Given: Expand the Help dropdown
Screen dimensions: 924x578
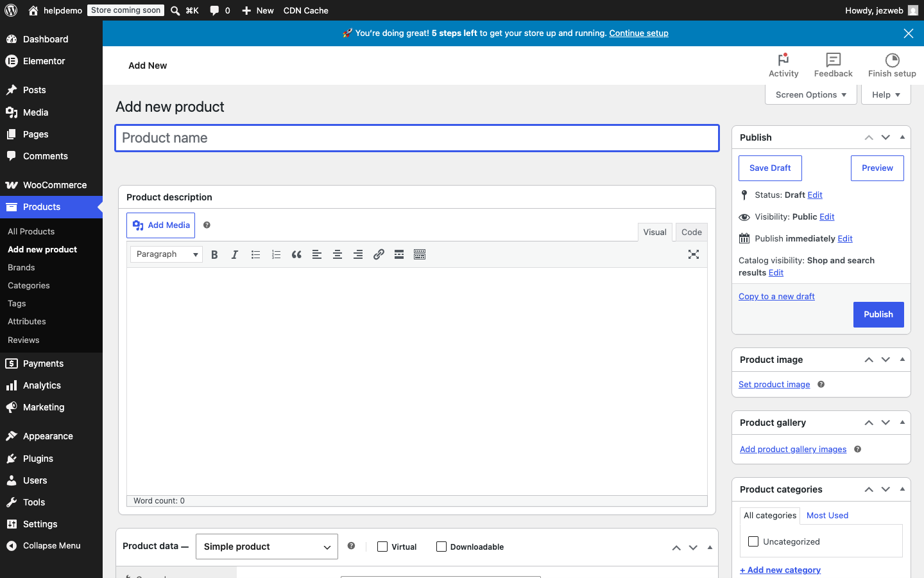Looking at the screenshot, I should [x=886, y=94].
